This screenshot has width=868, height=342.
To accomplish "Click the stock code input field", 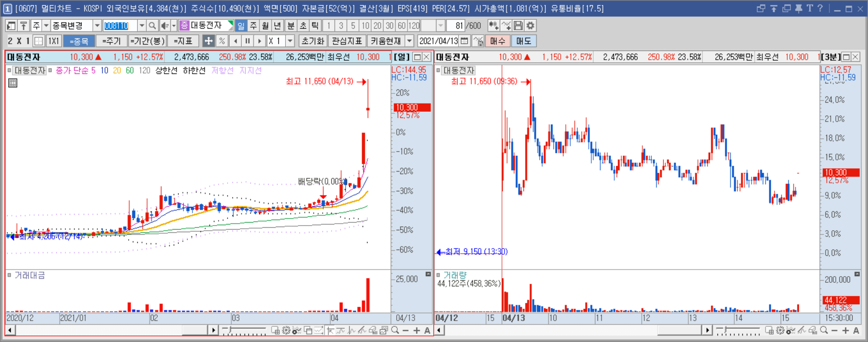I will pos(120,26).
